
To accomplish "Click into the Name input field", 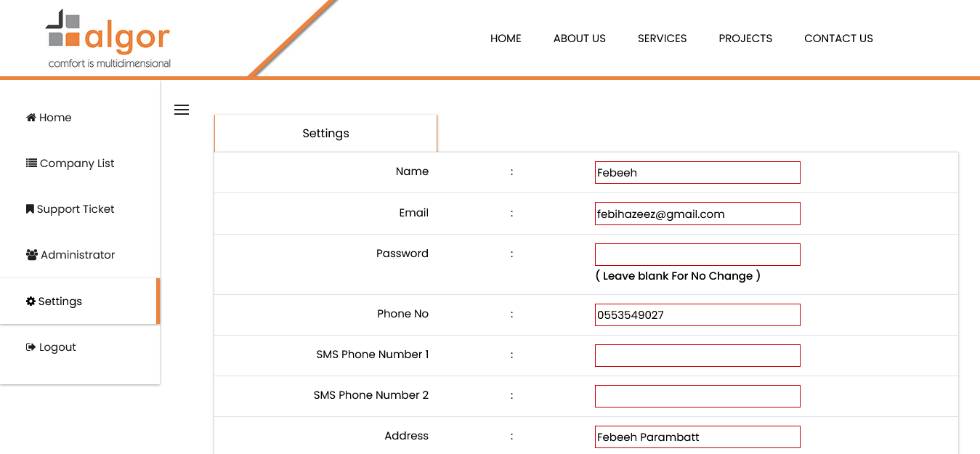I will click(x=697, y=173).
